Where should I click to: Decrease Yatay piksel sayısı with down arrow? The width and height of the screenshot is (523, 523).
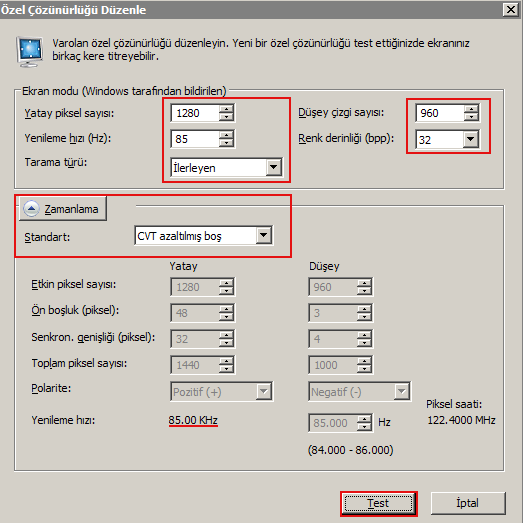point(226,117)
